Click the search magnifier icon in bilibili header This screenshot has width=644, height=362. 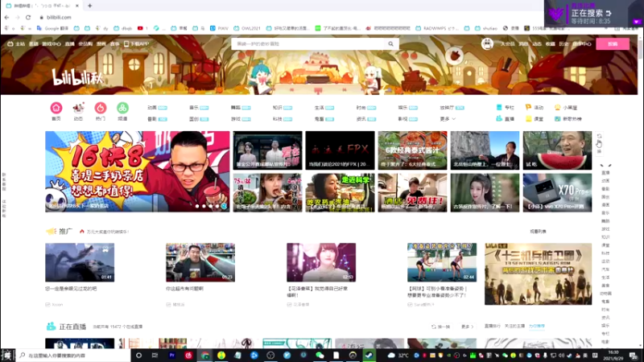tap(390, 44)
